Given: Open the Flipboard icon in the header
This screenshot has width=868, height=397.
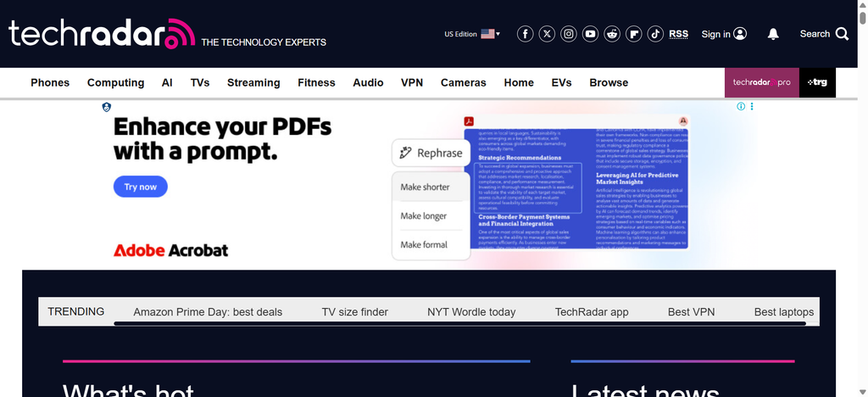Looking at the screenshot, I should click(633, 34).
